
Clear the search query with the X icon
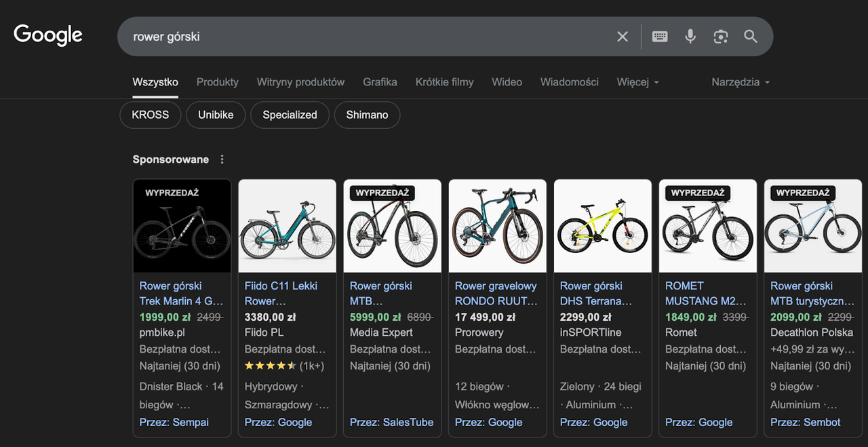click(x=622, y=37)
